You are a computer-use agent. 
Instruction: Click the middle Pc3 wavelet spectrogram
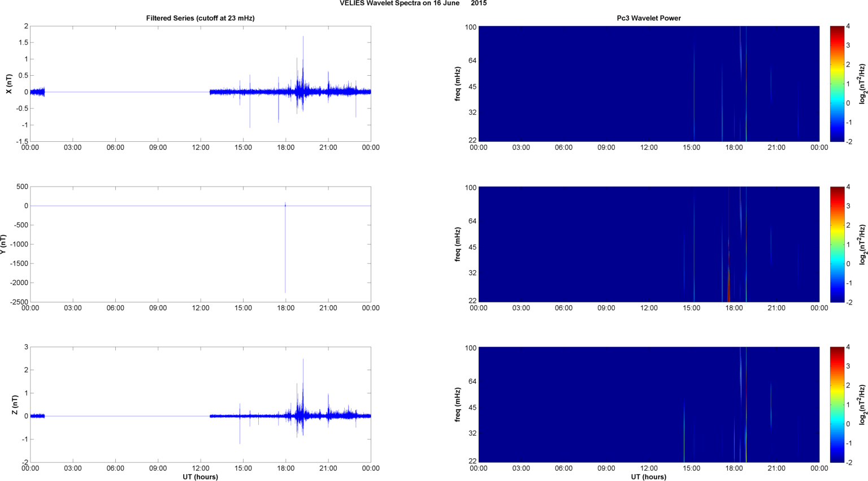[649, 244]
